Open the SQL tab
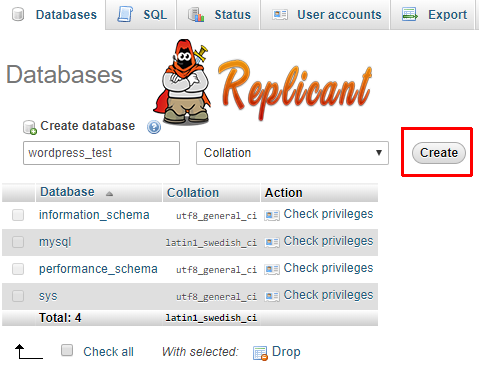 click(141, 15)
